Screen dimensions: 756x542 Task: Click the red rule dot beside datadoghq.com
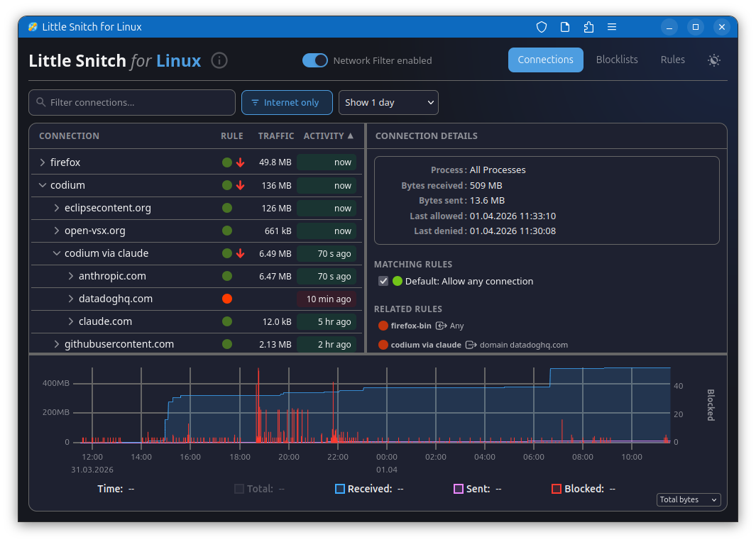click(x=227, y=299)
